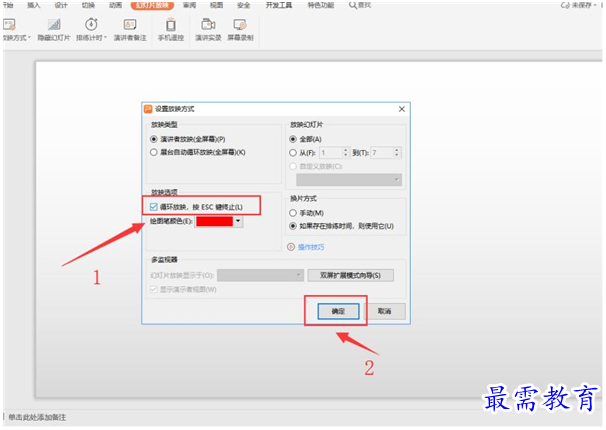Screen dimensions: 606x430
Task: Click the 取消 cancel button
Action: point(384,311)
